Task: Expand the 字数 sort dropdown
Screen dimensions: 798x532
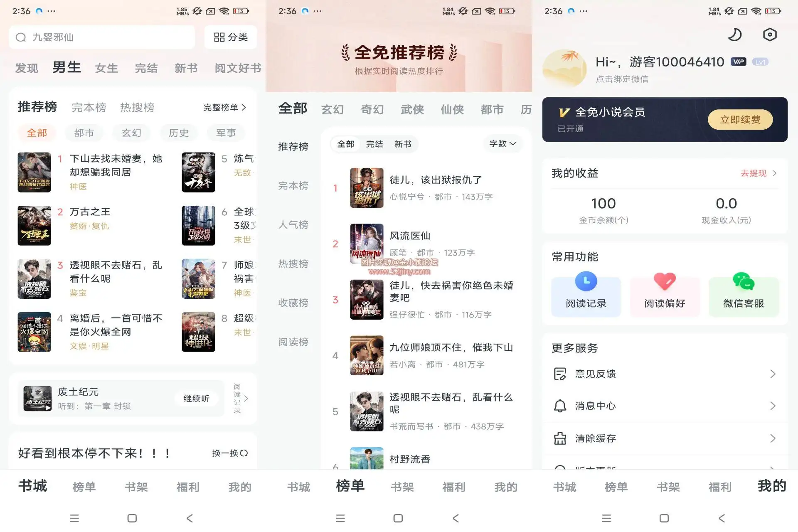Action: (503, 143)
